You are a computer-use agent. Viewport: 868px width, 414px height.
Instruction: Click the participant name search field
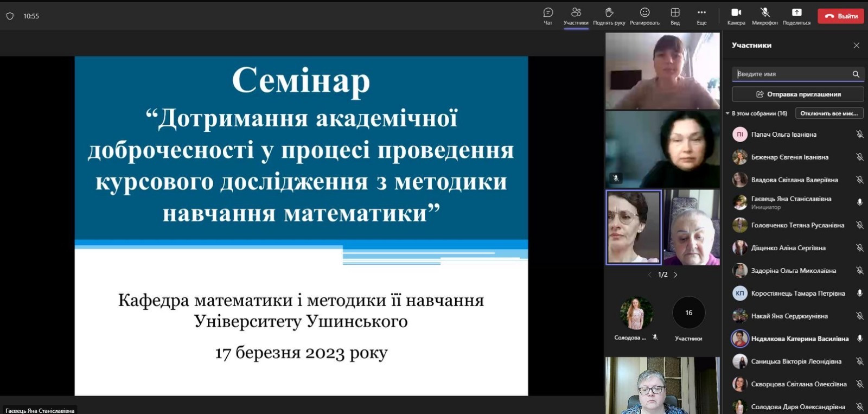(x=792, y=74)
